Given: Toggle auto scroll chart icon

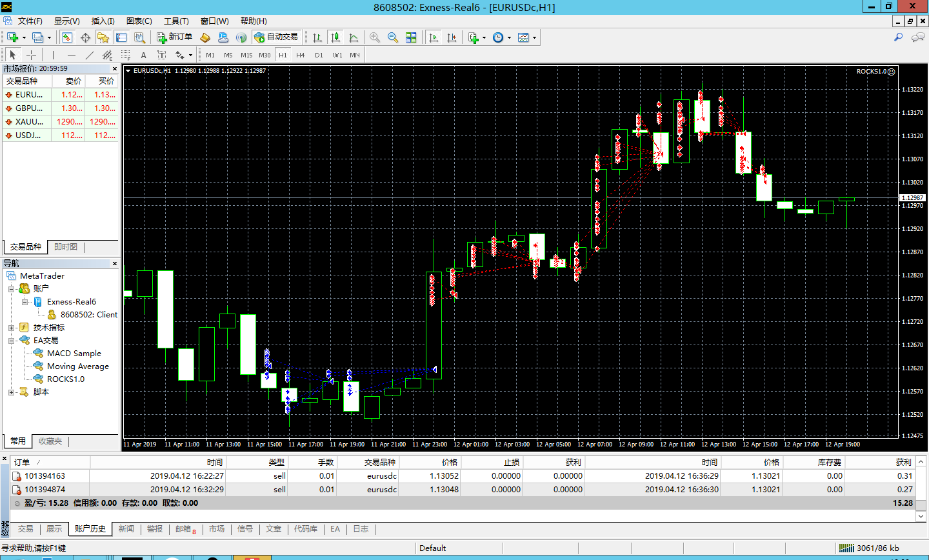Looking at the screenshot, I should 434,37.
